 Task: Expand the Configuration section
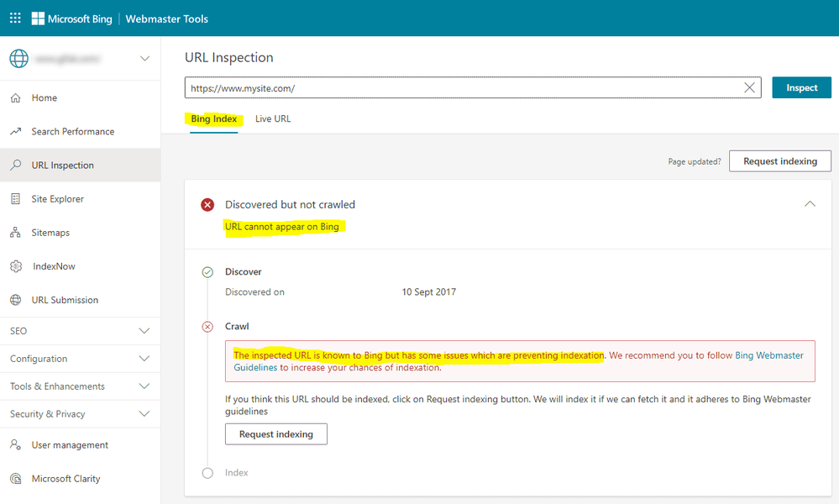tap(81, 359)
